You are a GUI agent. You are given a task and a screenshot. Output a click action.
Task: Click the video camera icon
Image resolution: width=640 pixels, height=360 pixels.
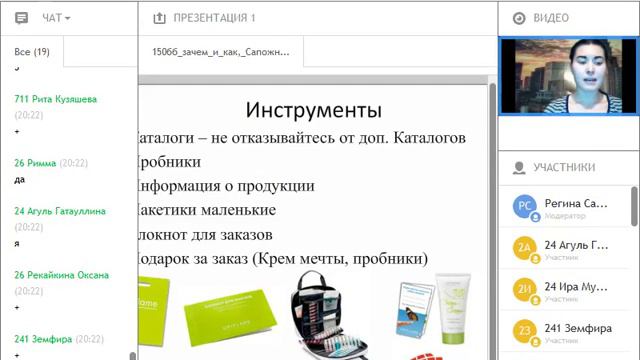pyautogui.click(x=519, y=18)
